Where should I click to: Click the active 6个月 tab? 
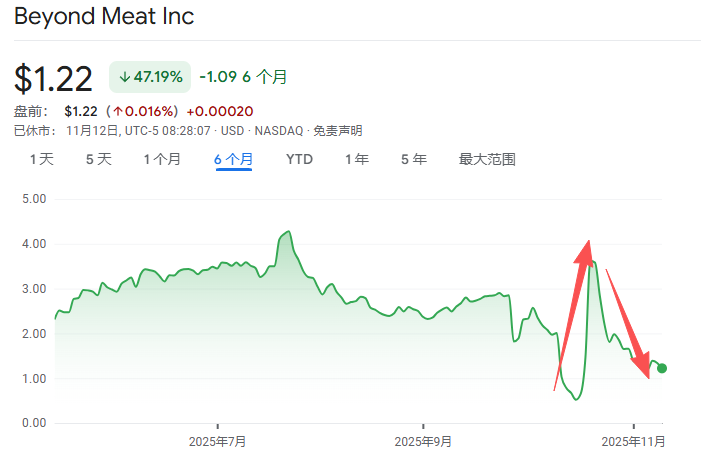point(234,159)
